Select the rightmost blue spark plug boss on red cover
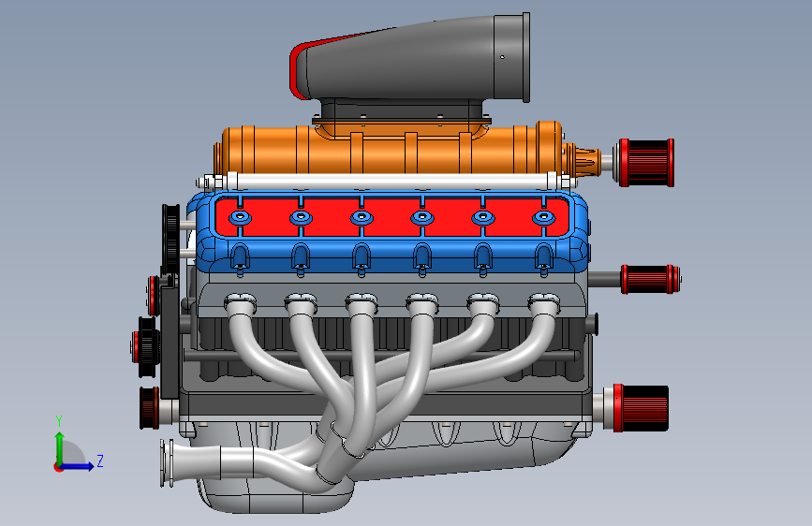This screenshot has height=526, width=812. pyautogui.click(x=544, y=217)
